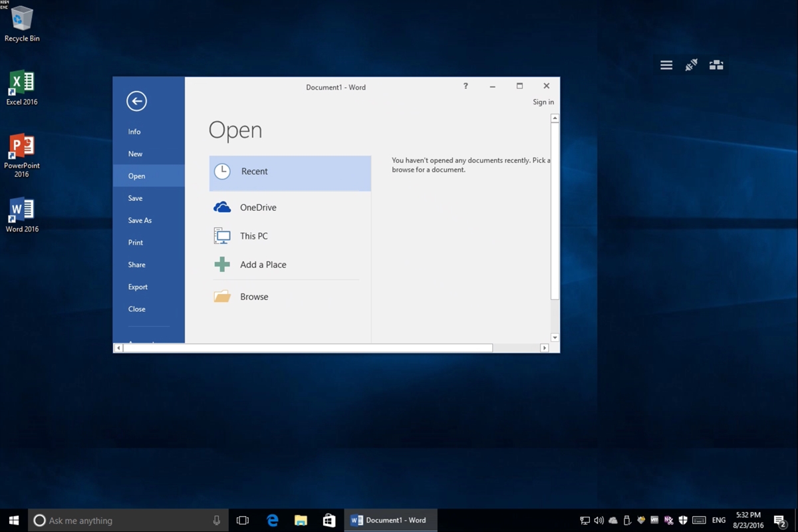
Task: Click the back arrow in Word backstage
Action: tap(136, 101)
